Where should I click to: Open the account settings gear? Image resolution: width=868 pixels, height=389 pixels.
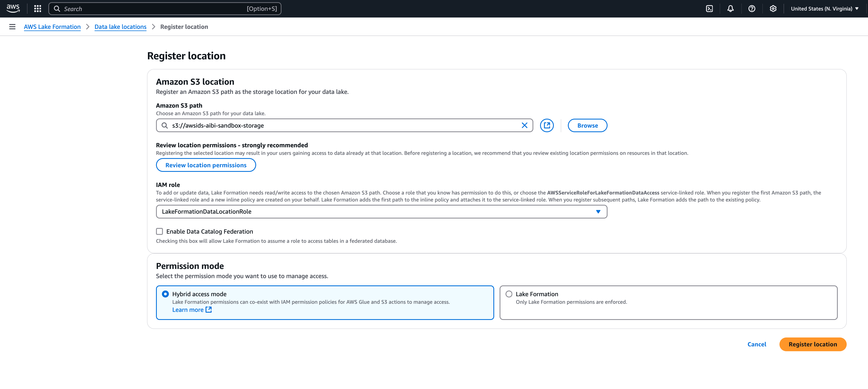(773, 8)
